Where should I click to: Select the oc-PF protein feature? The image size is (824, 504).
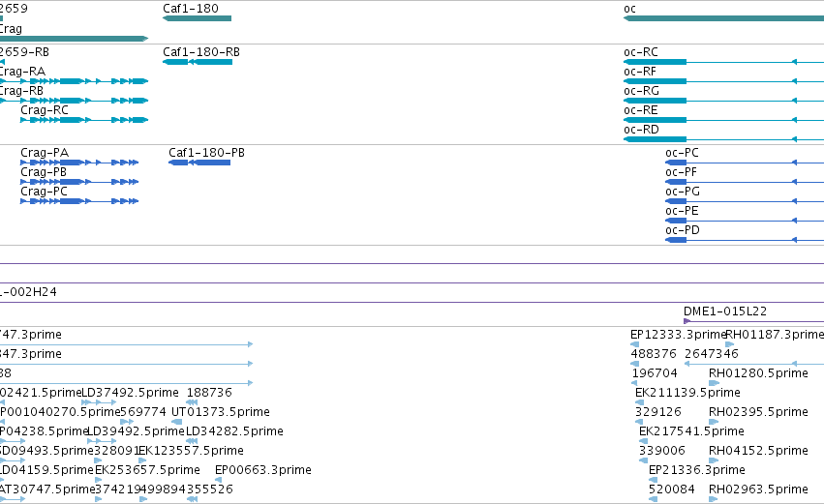pos(676,182)
